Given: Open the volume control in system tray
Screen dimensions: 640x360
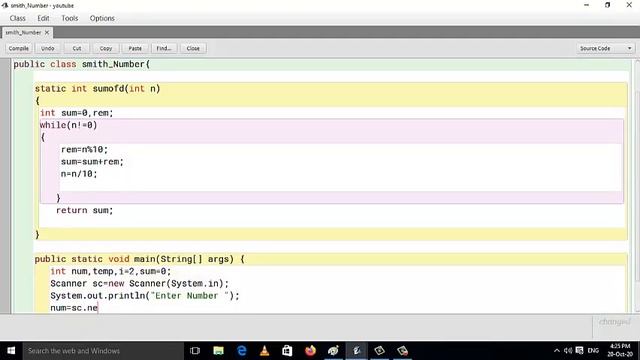Looking at the screenshot, I should (568, 351).
